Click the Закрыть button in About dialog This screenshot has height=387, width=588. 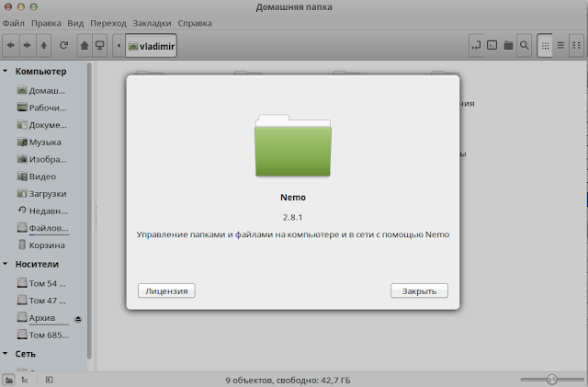click(x=419, y=290)
